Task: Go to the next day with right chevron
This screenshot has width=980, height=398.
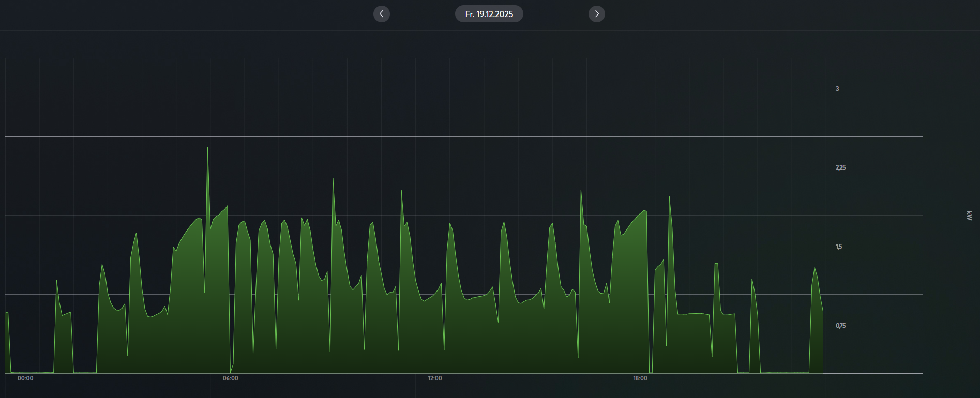Action: 596,14
